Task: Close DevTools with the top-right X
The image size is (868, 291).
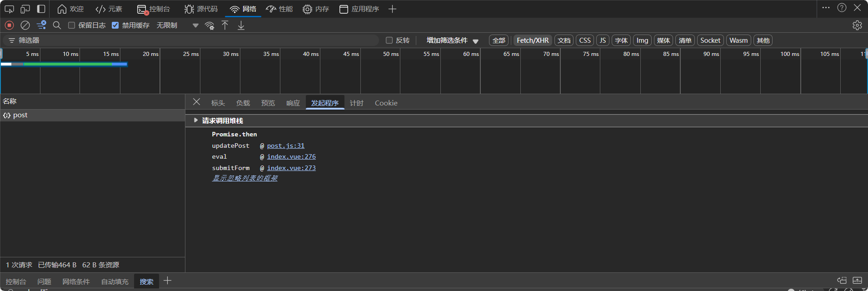Action: tap(857, 8)
